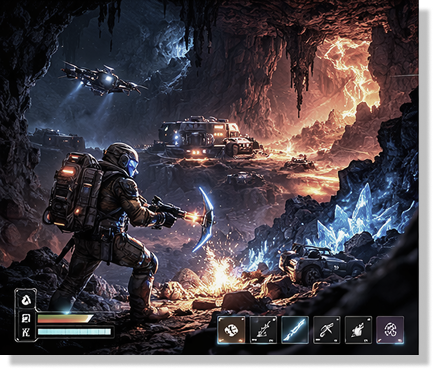Viewport: 433px width, 369px height.
Task: Click the icon beside the orange health bar
Action: point(26,319)
